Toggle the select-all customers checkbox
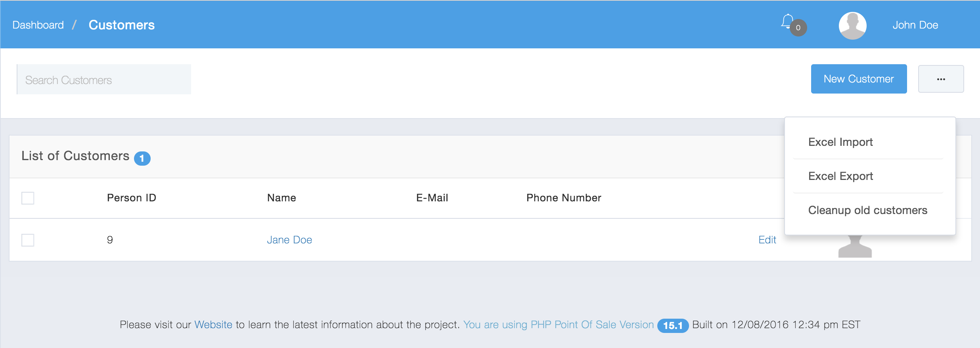Viewport: 980px width, 348px height. coord(28,198)
